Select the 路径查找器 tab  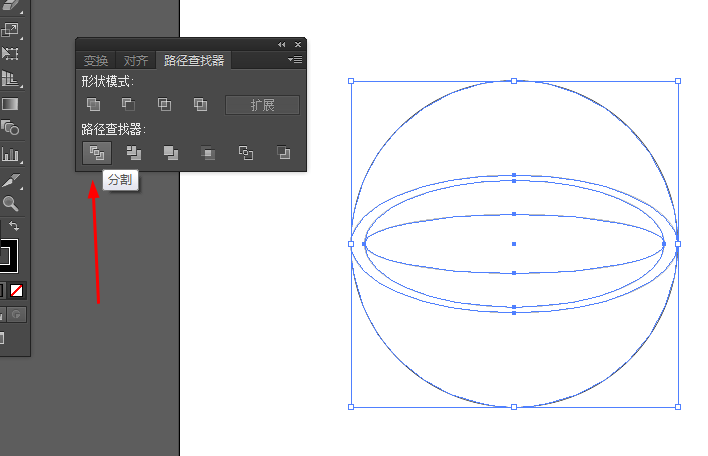click(x=194, y=60)
